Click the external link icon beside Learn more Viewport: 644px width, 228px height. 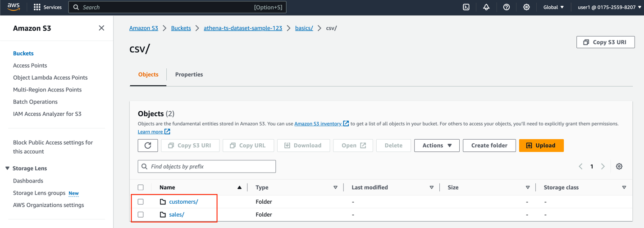pos(167,132)
